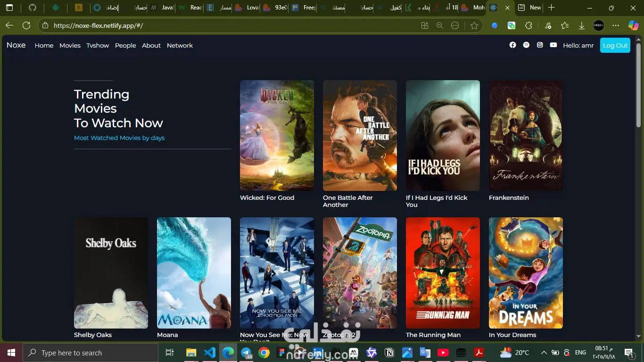Click the Hello: amr greeting text
644x362 pixels.
[578, 45]
